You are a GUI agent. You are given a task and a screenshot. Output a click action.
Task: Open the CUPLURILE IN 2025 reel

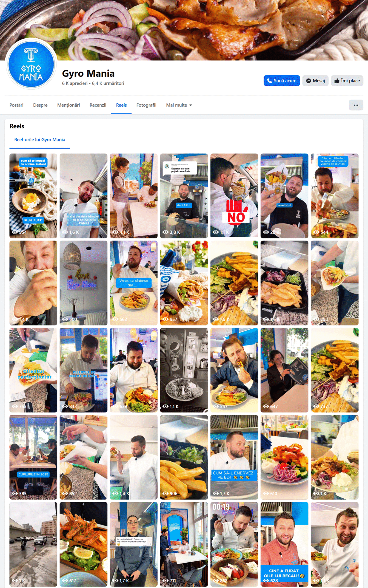coord(33,457)
